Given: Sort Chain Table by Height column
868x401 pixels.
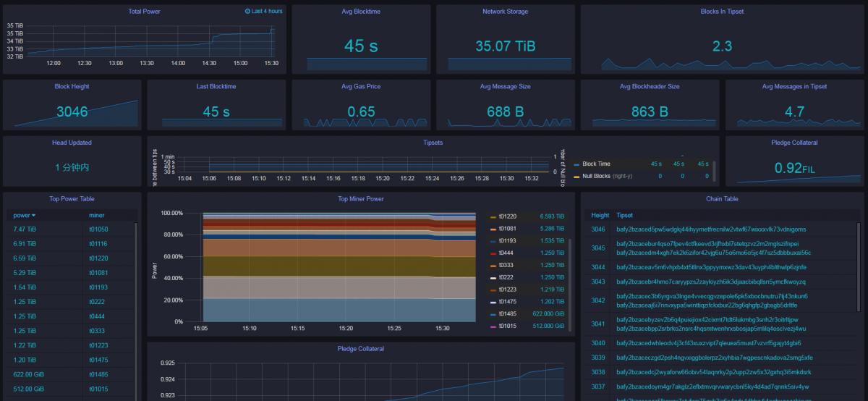Looking at the screenshot, I should coord(600,215).
